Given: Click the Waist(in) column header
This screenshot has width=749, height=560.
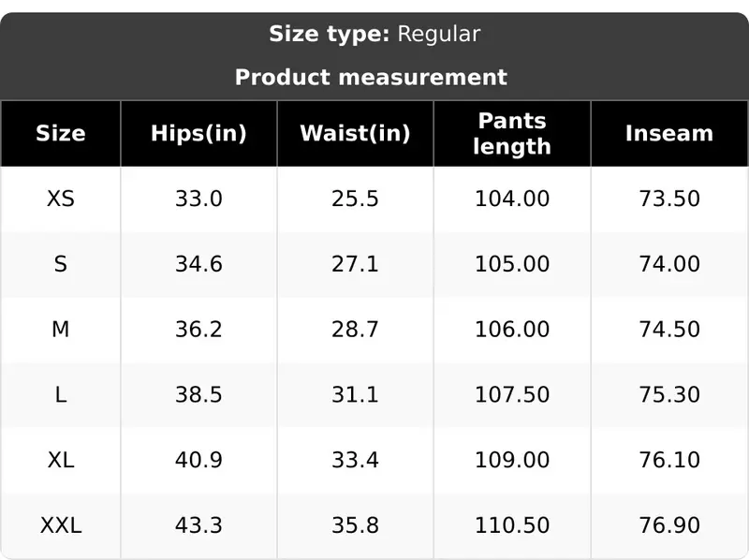Looking at the screenshot, I should [355, 133].
